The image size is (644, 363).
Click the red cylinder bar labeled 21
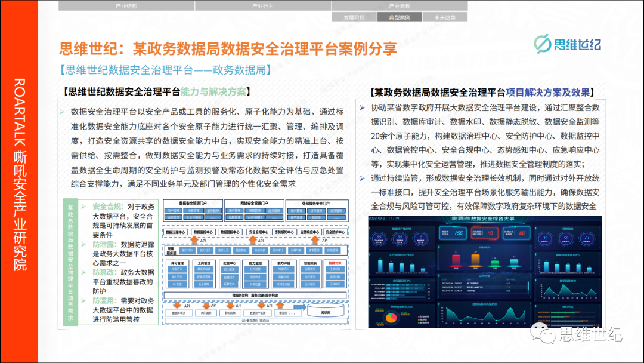tap(456, 261)
